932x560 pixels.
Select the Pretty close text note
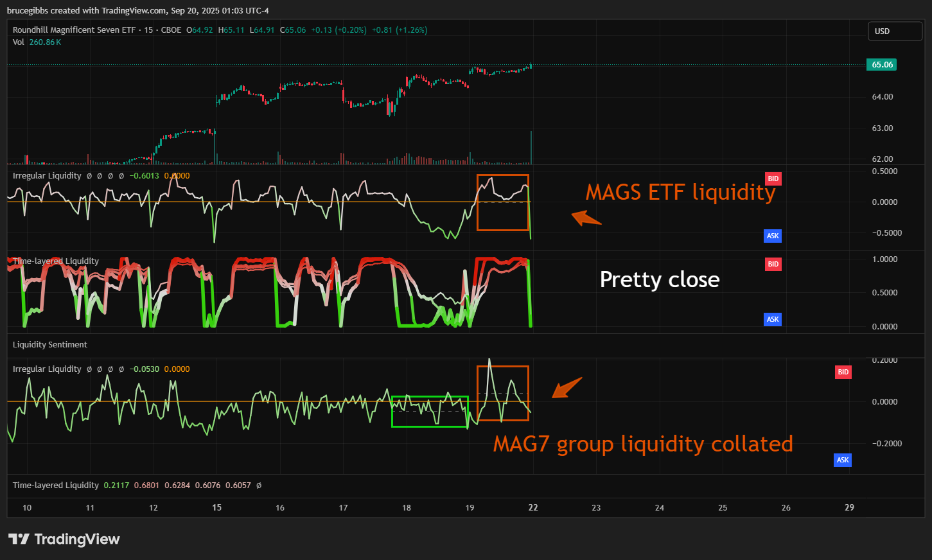[660, 280]
